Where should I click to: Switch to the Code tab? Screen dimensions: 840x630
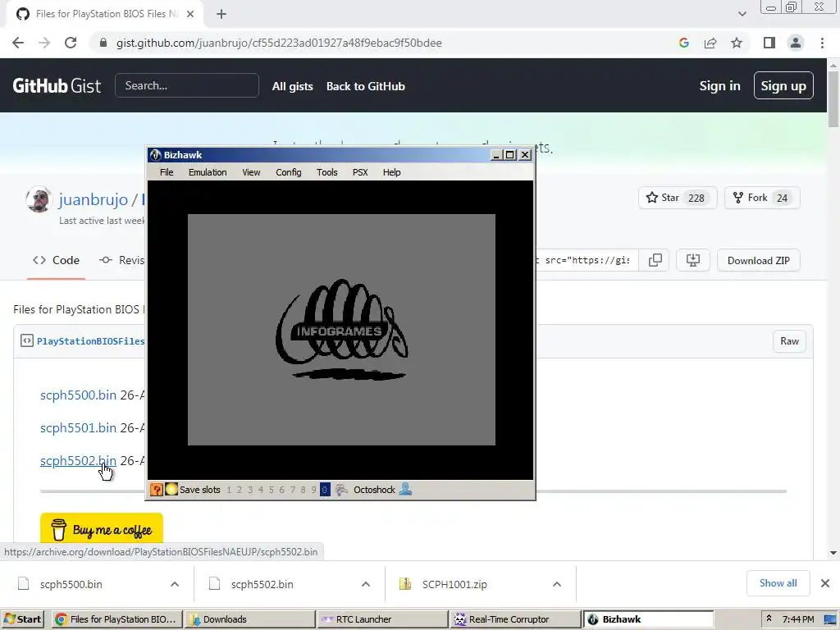pyautogui.click(x=57, y=260)
